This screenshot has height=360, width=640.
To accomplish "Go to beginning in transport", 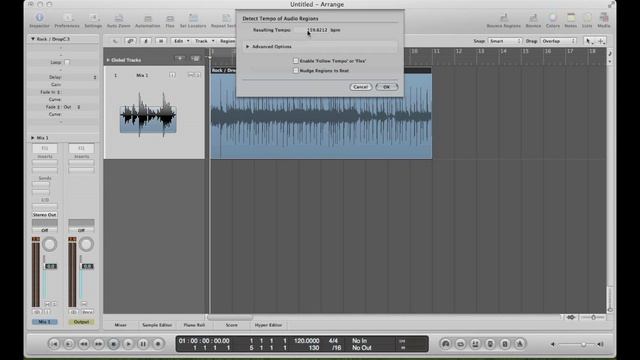I will (x=54, y=344).
